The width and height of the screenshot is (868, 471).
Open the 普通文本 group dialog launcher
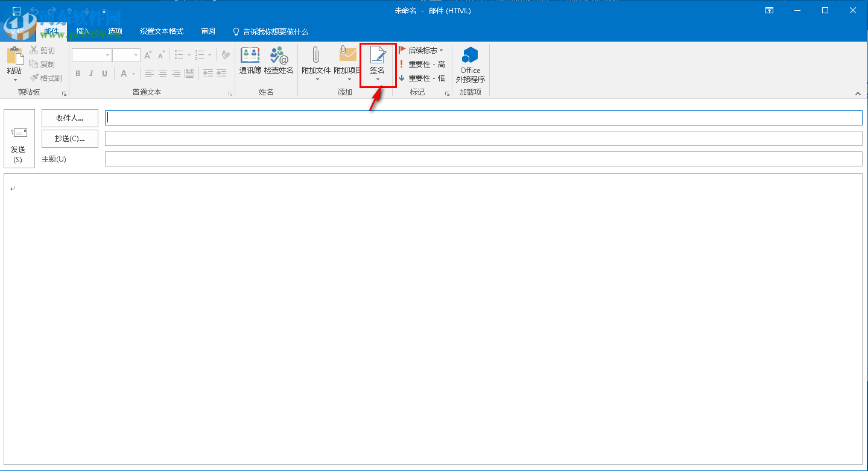pyautogui.click(x=230, y=94)
